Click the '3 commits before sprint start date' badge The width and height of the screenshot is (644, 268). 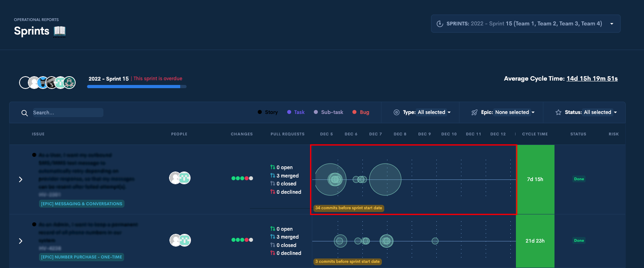(x=348, y=262)
